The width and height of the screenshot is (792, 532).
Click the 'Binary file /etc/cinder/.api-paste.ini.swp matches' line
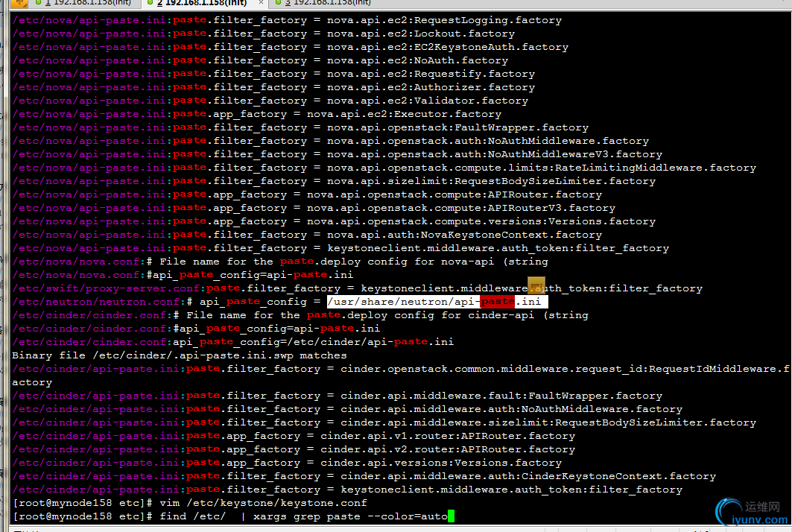[180, 355]
